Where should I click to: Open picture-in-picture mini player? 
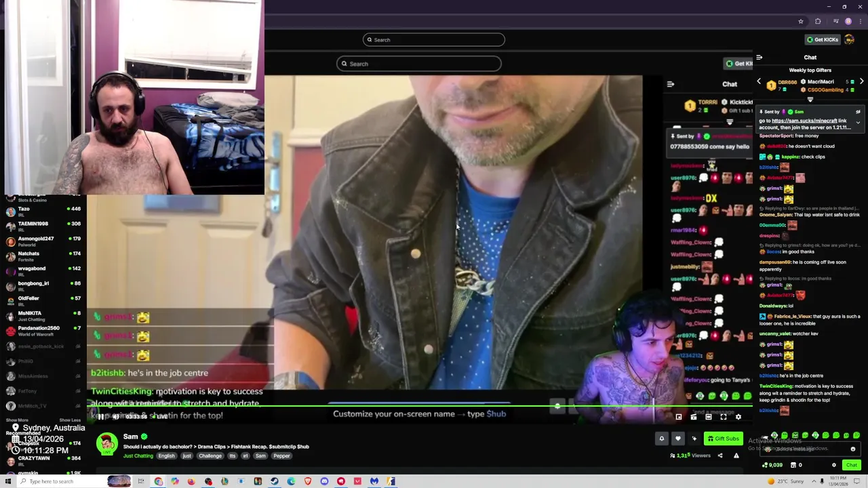pyautogui.click(x=679, y=417)
